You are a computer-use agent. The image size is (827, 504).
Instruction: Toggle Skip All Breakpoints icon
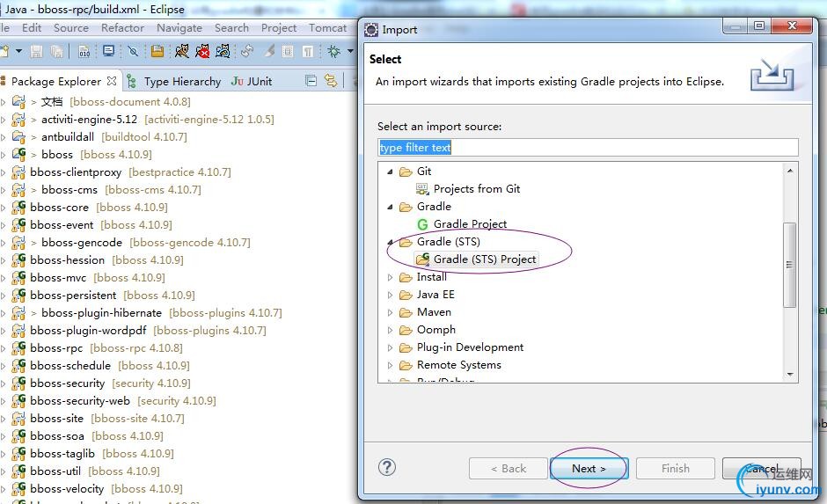click(133, 51)
